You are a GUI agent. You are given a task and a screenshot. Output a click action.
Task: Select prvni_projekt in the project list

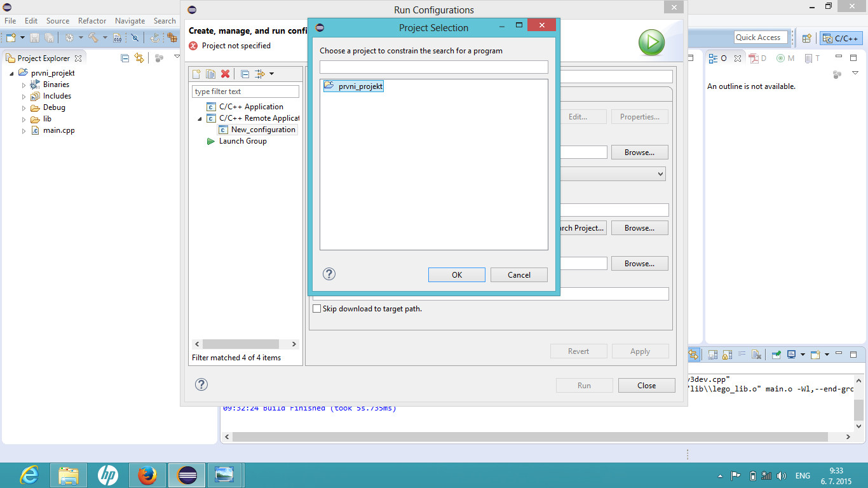360,86
